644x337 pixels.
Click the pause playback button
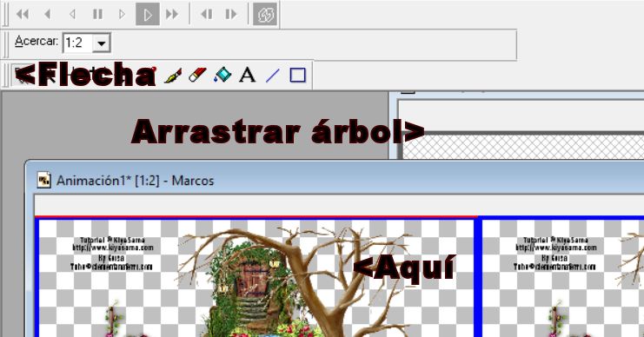[x=97, y=15]
